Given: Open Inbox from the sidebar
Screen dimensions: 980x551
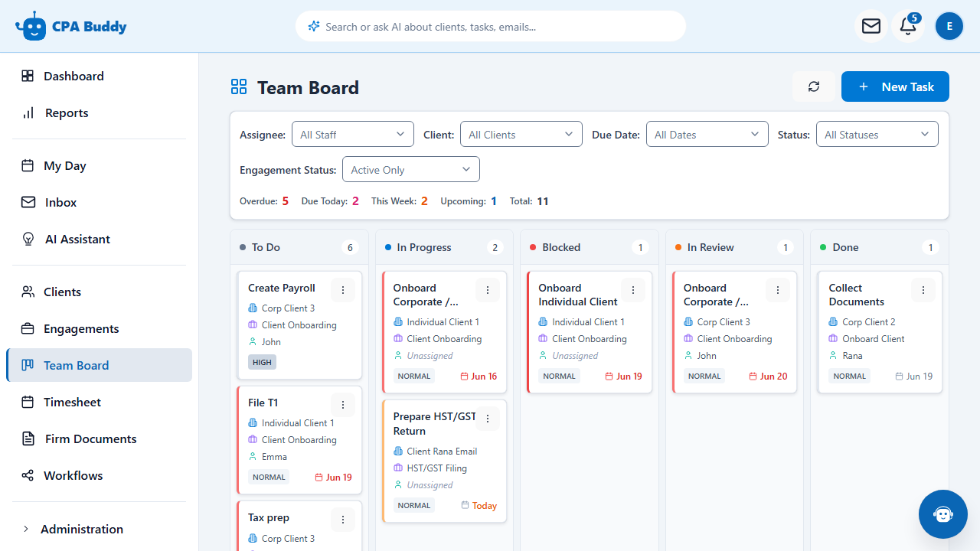Looking at the screenshot, I should pos(99,202).
